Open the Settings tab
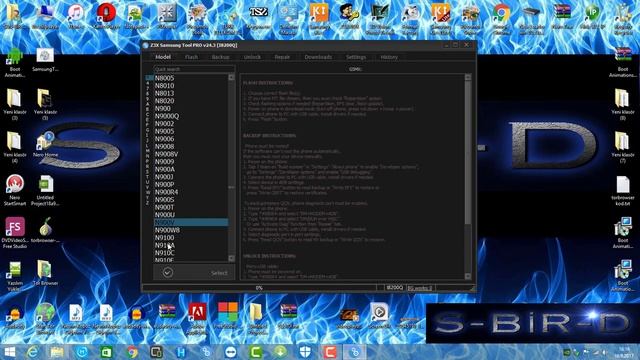The image size is (640, 360). click(x=356, y=57)
